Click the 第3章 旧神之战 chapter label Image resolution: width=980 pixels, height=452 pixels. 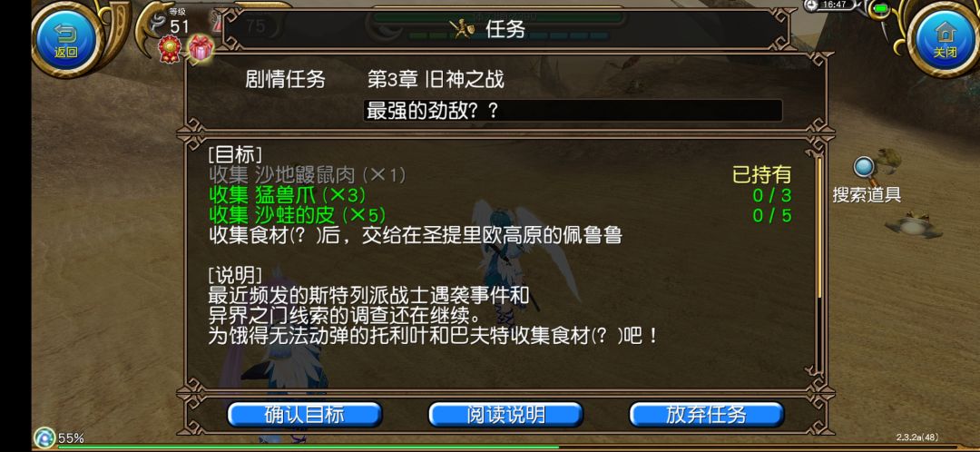click(436, 79)
